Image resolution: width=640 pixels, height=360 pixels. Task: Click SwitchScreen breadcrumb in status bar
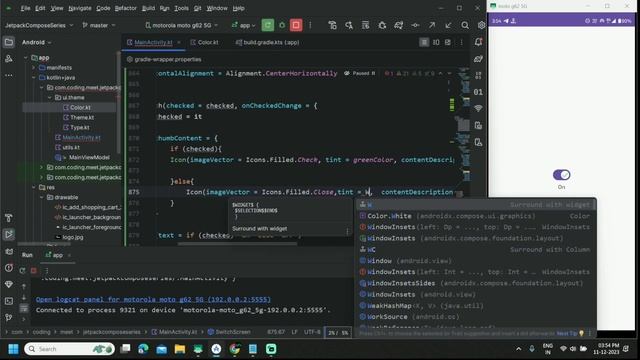(229, 332)
